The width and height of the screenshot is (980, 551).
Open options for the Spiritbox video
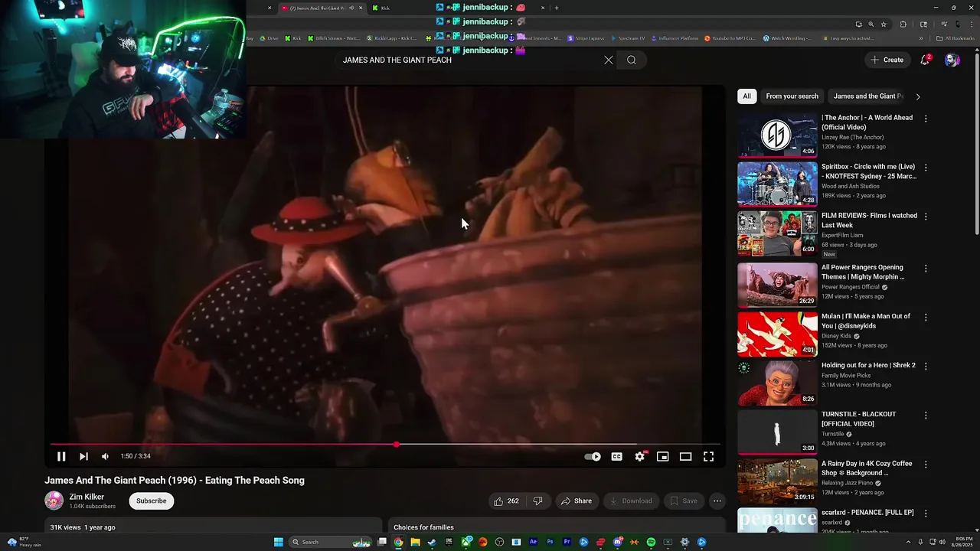[x=926, y=168]
